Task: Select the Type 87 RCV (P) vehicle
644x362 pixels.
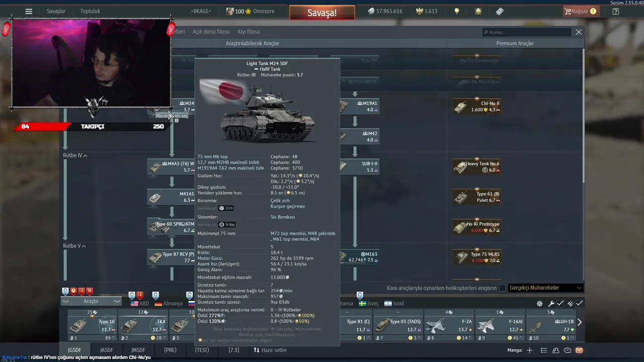Action: click(x=171, y=257)
